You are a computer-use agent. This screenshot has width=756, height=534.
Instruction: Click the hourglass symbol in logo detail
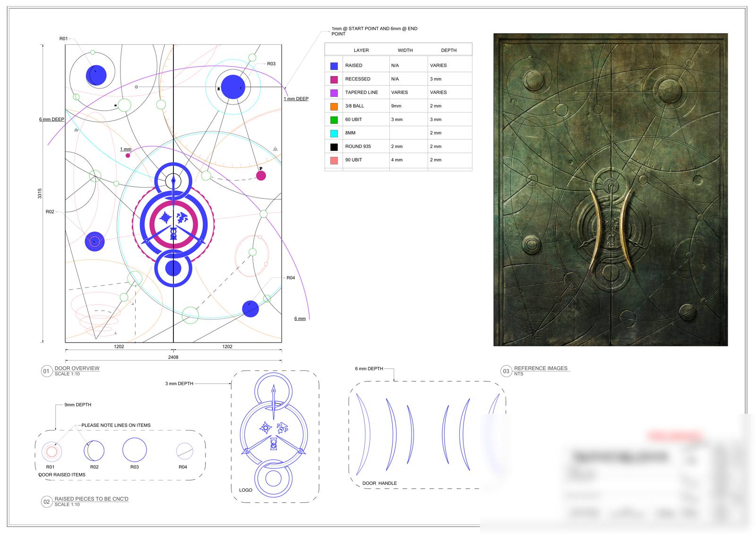(x=274, y=445)
